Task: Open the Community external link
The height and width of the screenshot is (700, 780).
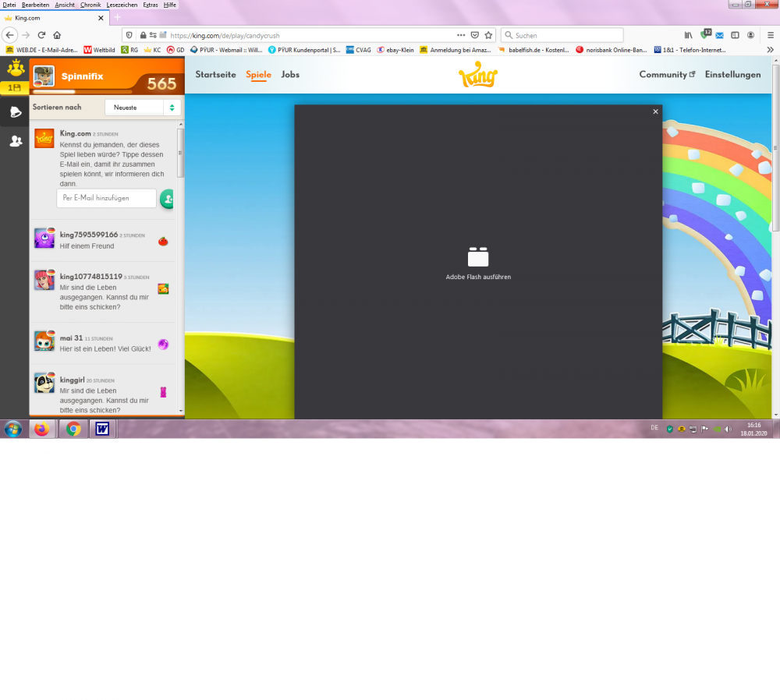Action: click(667, 75)
